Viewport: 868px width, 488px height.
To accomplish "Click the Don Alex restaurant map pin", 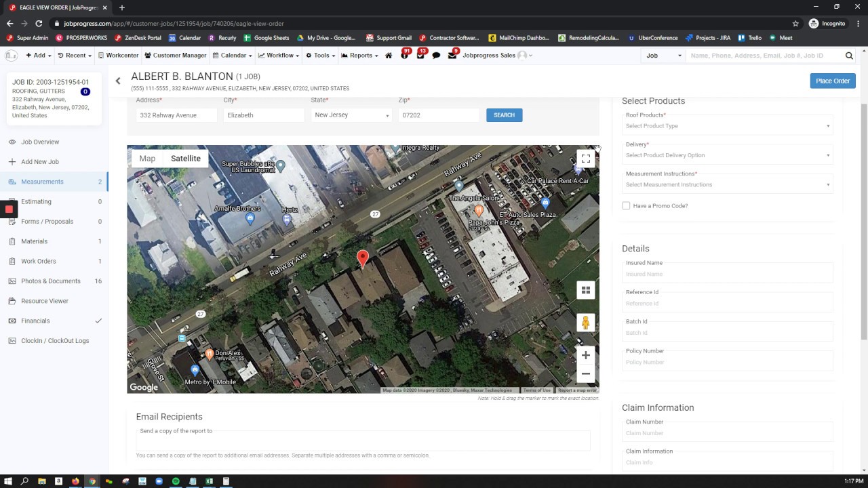I will click(x=210, y=354).
